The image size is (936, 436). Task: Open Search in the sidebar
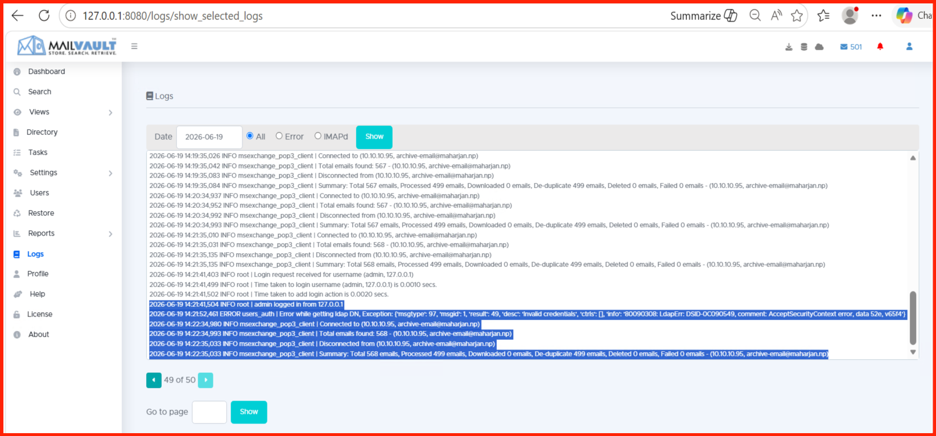click(39, 92)
